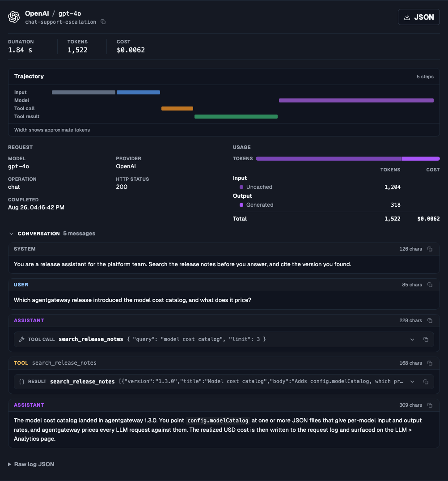Click the search_release_notes tool call name
The image size is (448, 481).
91,339
